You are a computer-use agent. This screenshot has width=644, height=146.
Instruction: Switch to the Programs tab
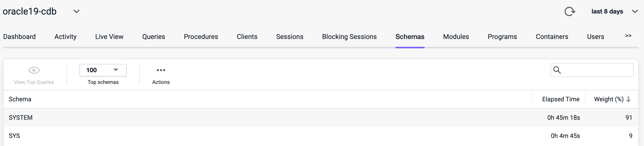502,37
